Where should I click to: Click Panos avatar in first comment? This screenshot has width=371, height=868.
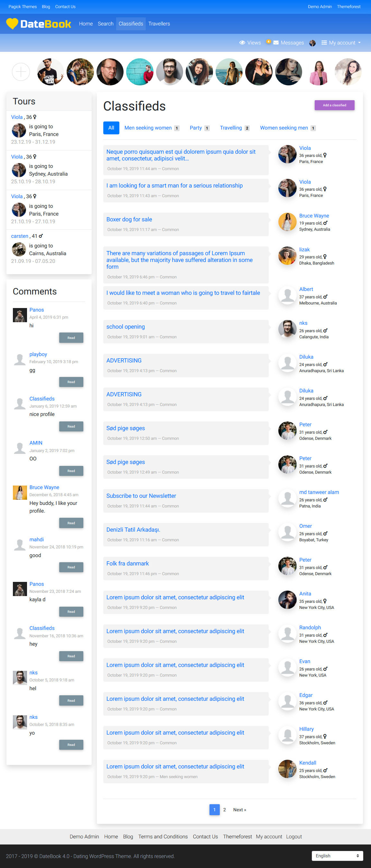tap(20, 315)
